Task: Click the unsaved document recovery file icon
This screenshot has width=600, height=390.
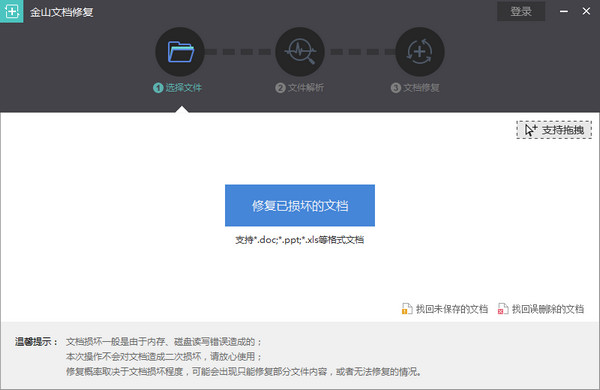Action: (407, 308)
